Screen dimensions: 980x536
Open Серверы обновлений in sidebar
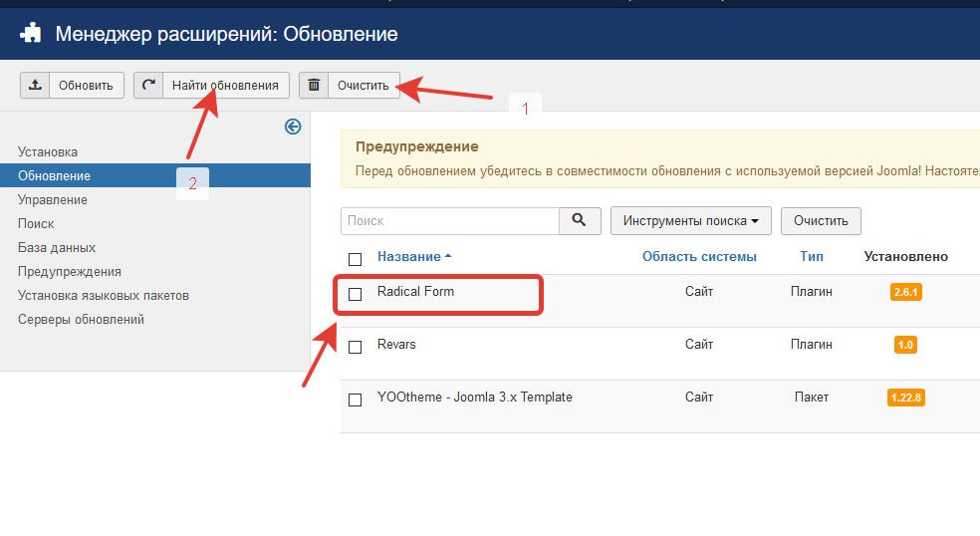pyautogui.click(x=81, y=320)
